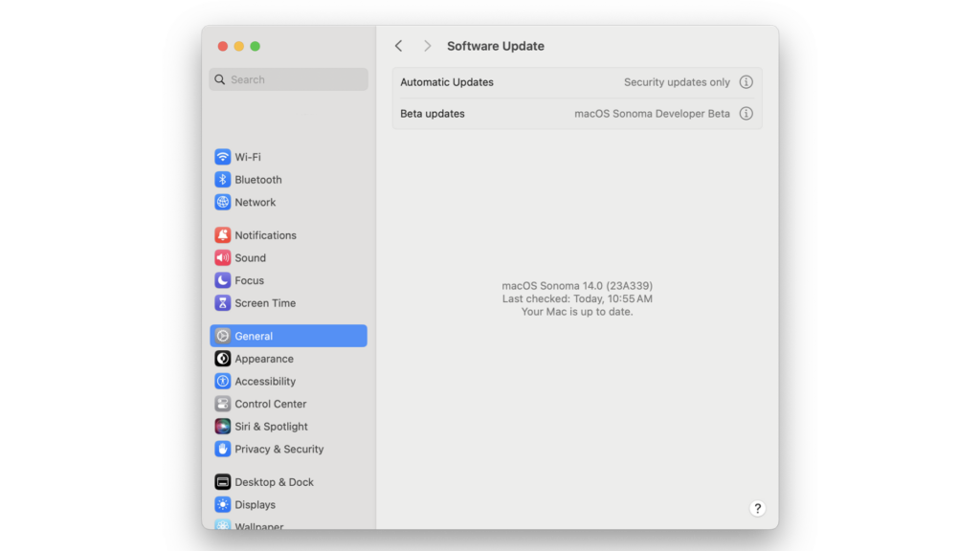Minimize window with yellow button
This screenshot has height=551, width=980.
[238, 46]
